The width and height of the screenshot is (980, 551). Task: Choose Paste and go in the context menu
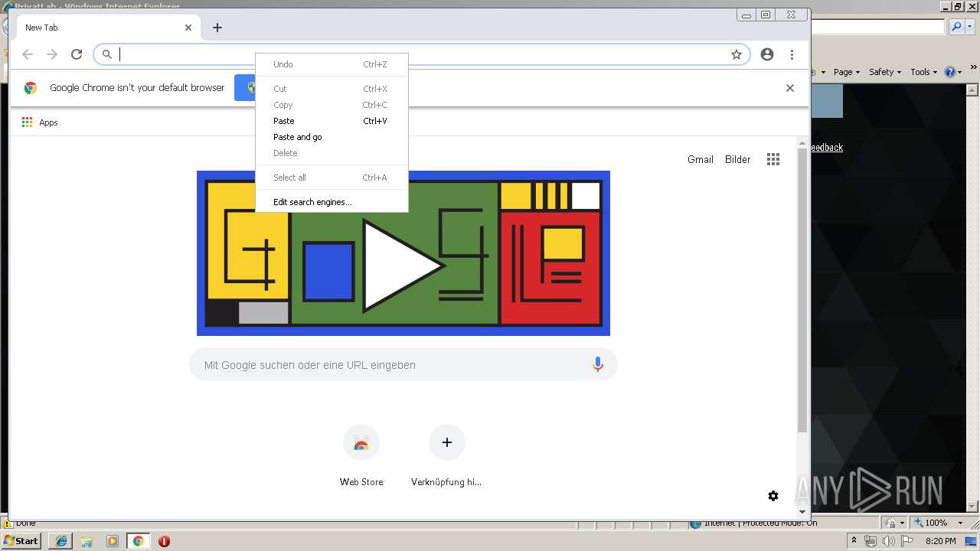[332, 137]
